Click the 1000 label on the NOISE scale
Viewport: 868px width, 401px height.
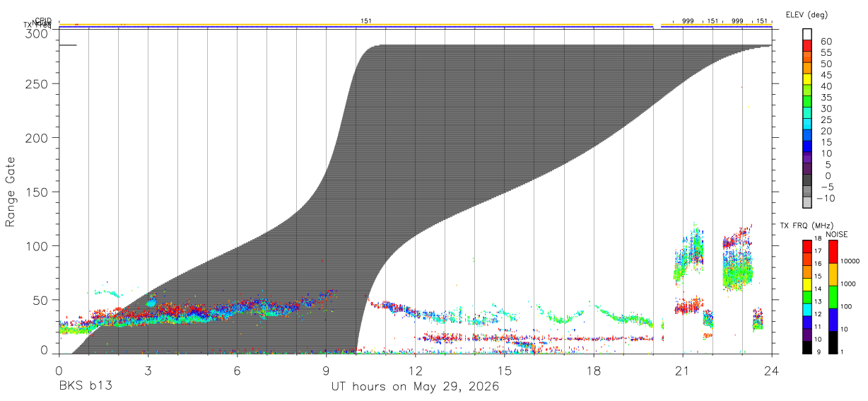[848, 284]
